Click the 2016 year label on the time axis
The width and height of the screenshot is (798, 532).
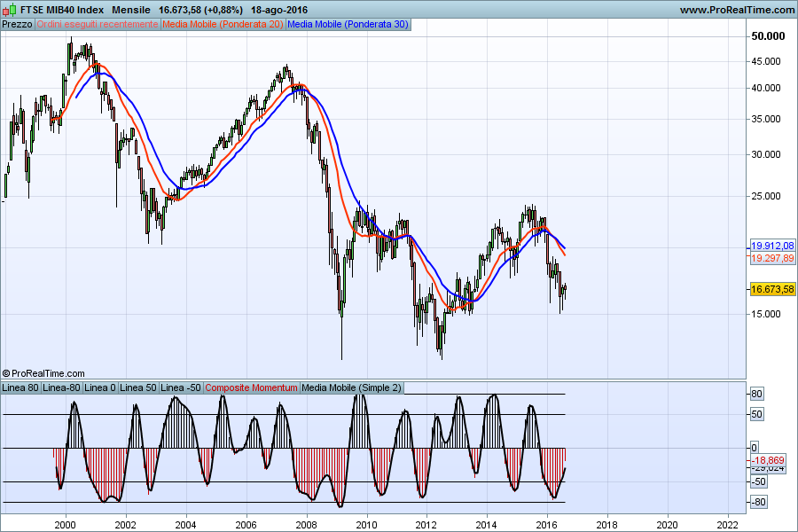tap(546, 525)
